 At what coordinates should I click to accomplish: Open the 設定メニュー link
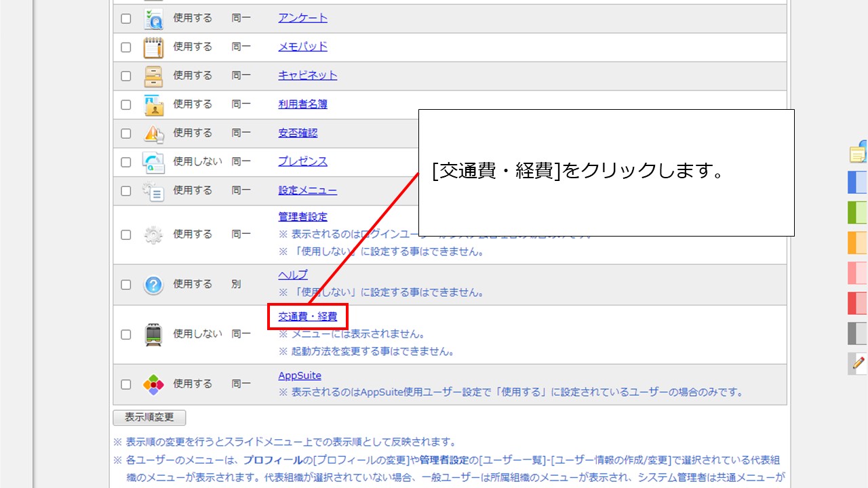(x=307, y=190)
